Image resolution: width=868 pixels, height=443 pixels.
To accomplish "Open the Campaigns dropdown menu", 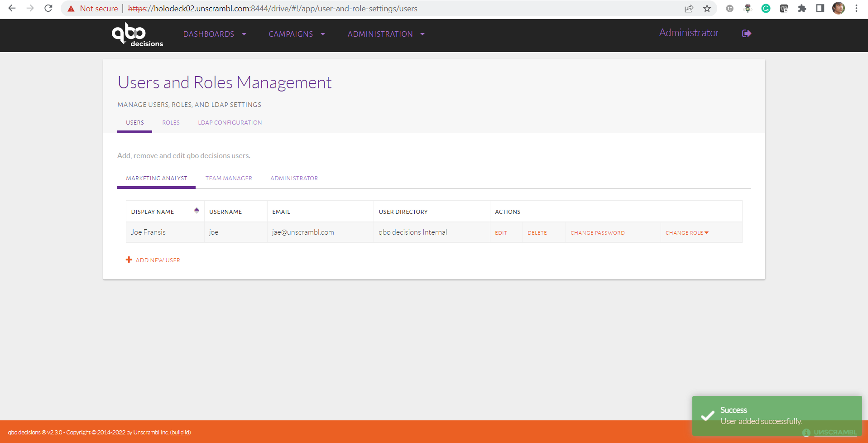I will click(297, 34).
